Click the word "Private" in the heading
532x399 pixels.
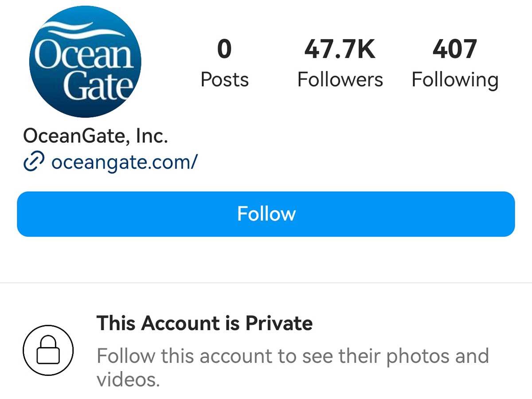click(x=279, y=323)
